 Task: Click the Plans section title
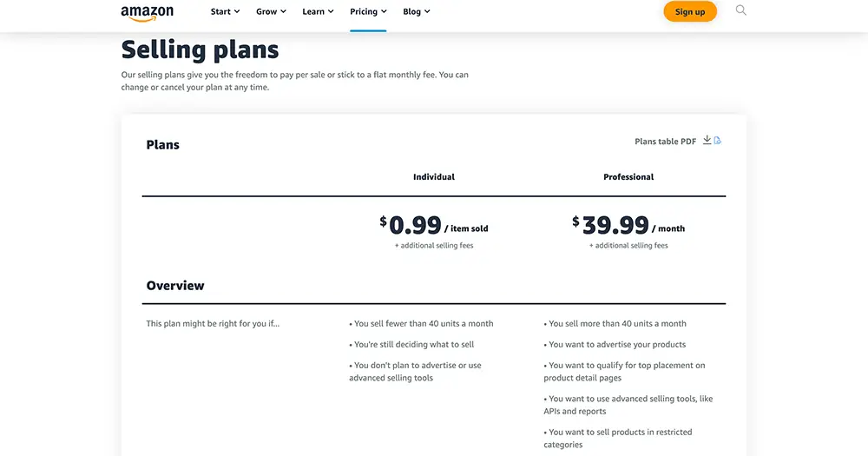[163, 145]
